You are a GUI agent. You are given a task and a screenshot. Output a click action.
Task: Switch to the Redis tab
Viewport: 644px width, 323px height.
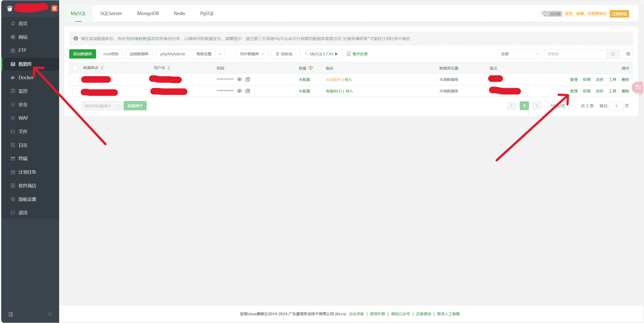[x=179, y=13]
